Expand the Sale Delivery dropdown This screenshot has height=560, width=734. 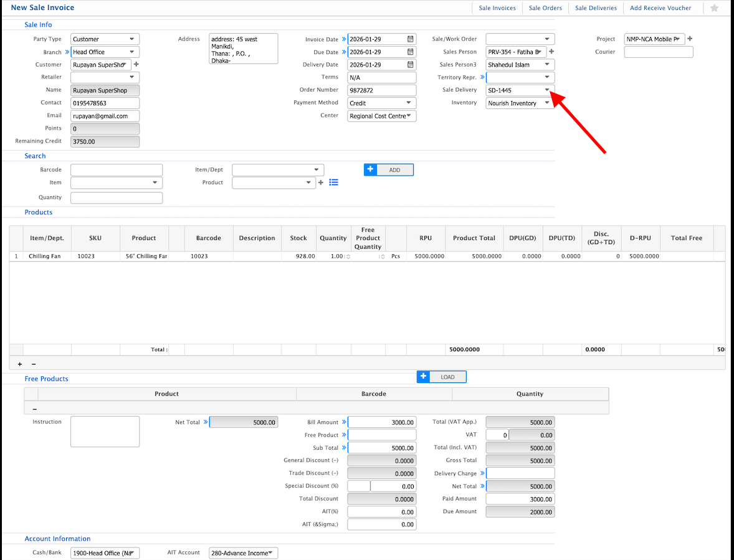547,90
